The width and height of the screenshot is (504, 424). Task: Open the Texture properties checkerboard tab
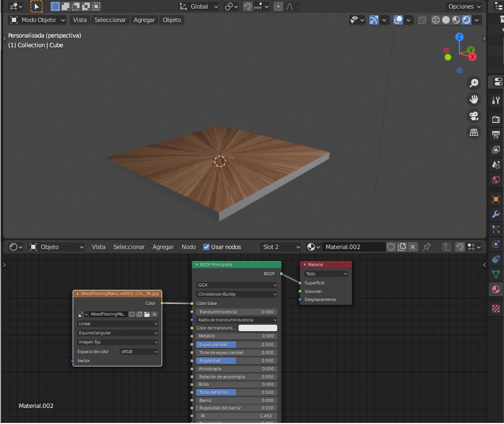496,309
